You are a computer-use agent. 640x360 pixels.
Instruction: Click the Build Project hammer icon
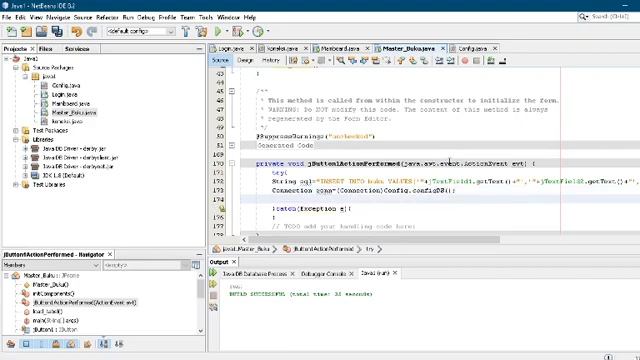[x=186, y=31]
